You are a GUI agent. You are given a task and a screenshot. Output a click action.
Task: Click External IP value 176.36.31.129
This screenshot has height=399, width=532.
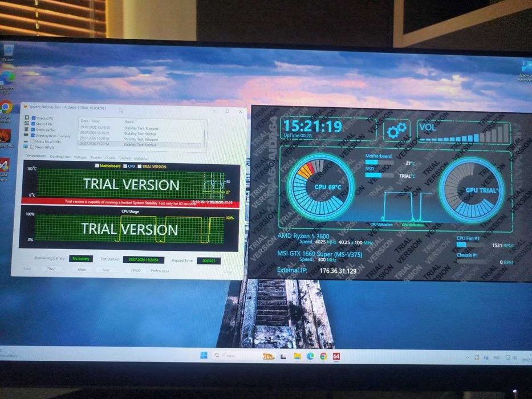338,271
